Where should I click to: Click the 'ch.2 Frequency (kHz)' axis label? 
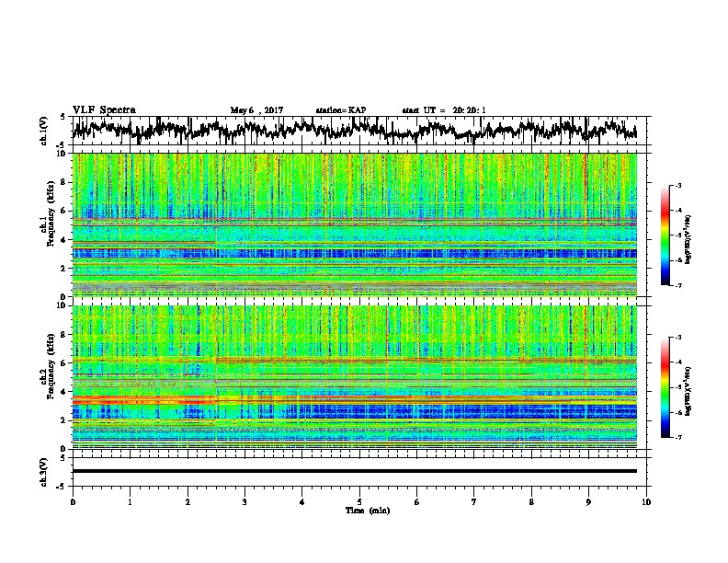[x=48, y=377]
